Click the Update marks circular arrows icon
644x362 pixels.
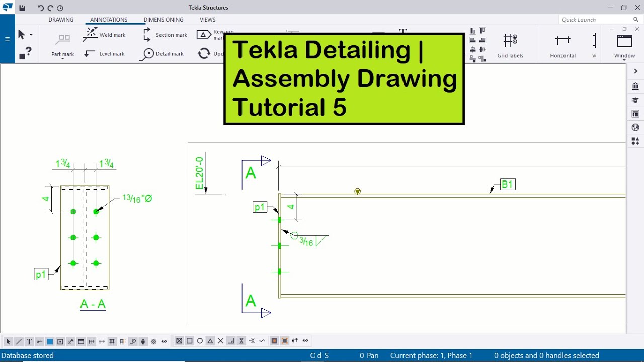[204, 54]
